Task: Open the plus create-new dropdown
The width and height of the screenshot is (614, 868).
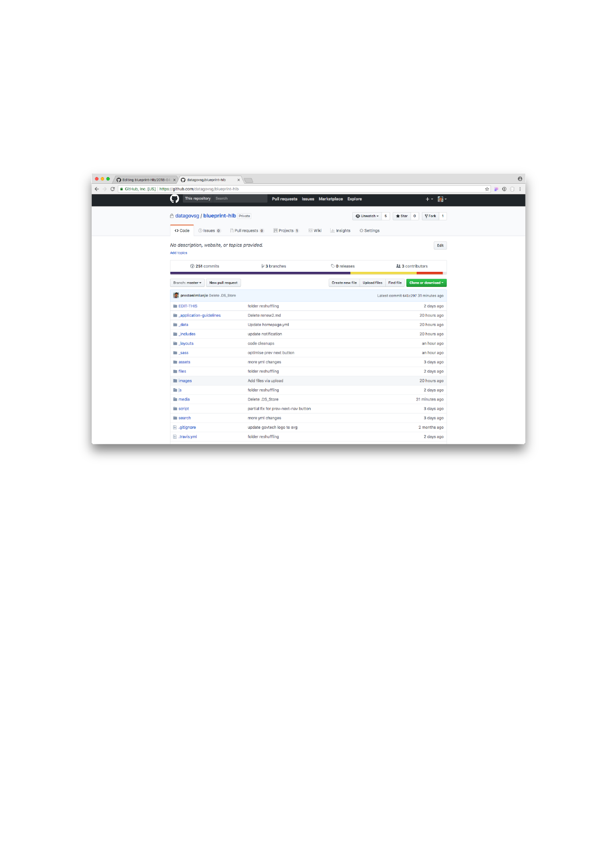Action: (x=429, y=199)
